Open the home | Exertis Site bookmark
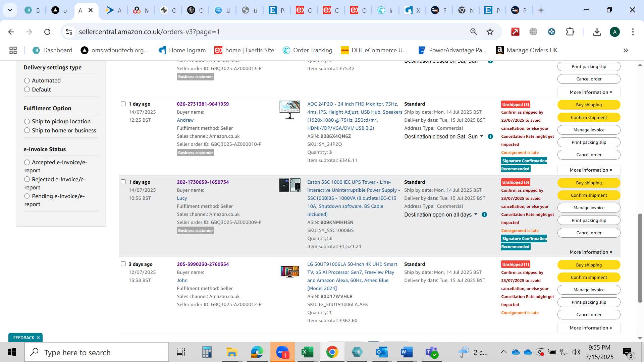 pos(244,50)
